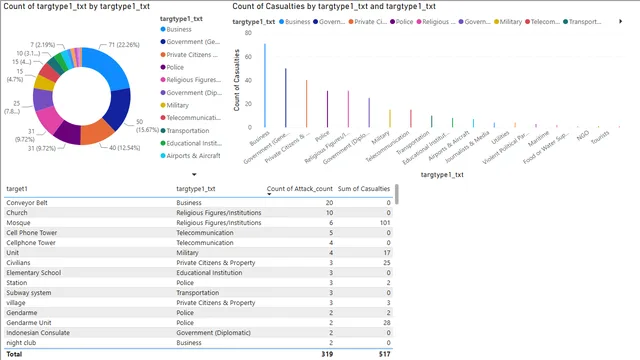Click the target1 column header
The width and height of the screenshot is (640, 360).
pyautogui.click(x=17, y=189)
